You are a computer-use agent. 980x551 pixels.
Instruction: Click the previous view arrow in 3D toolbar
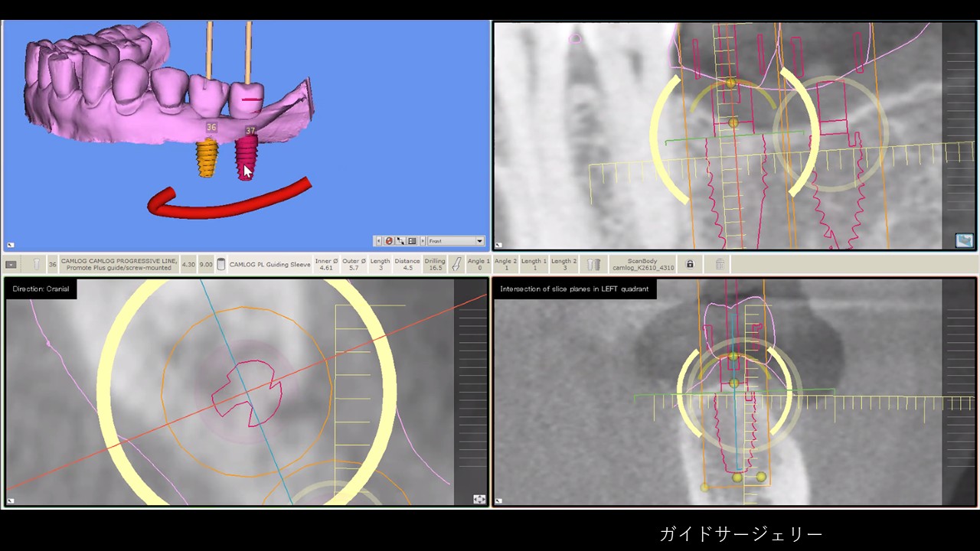click(x=377, y=241)
